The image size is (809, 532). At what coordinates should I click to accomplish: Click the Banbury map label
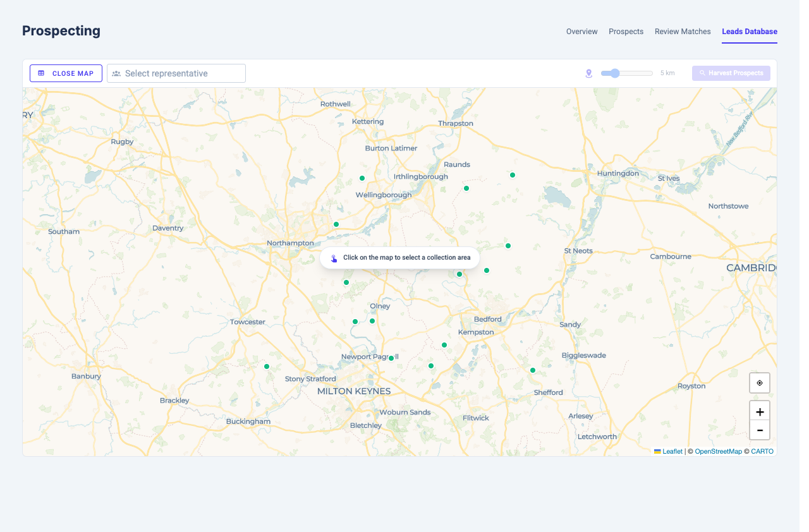pos(86,376)
